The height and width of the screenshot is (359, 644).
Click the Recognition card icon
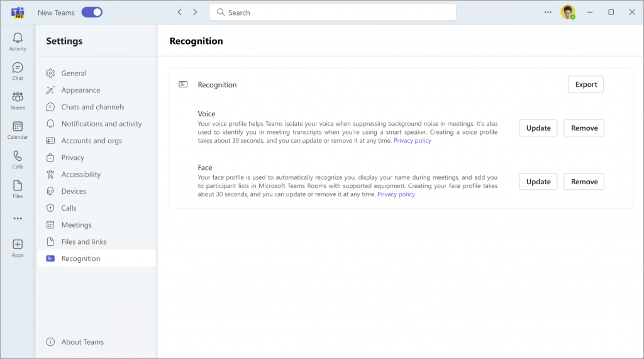(x=183, y=84)
